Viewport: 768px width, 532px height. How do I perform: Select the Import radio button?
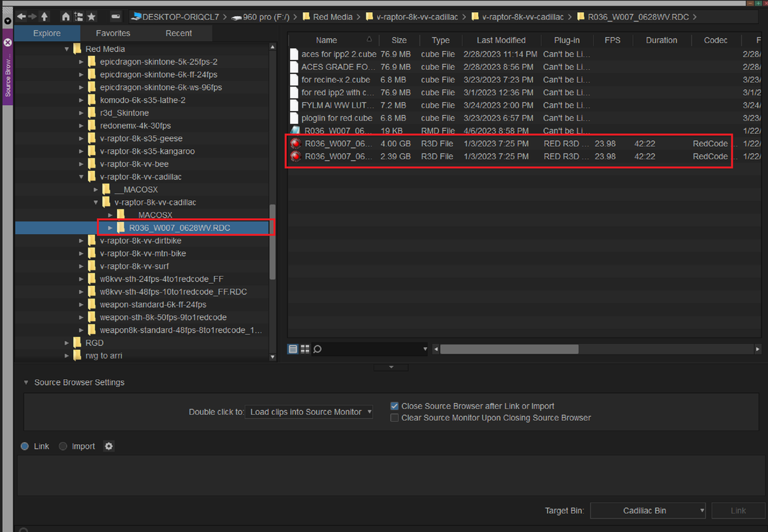(63, 446)
